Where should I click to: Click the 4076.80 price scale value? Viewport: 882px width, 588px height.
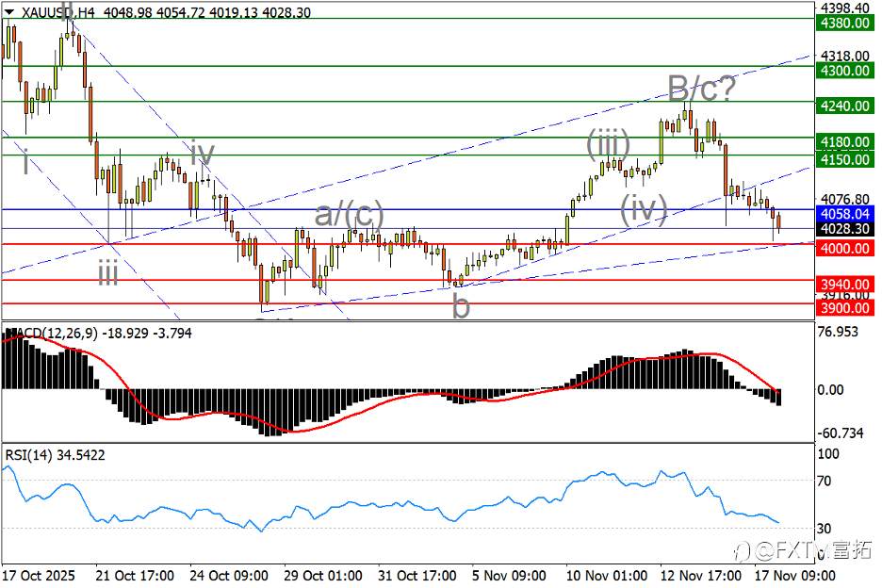845,199
